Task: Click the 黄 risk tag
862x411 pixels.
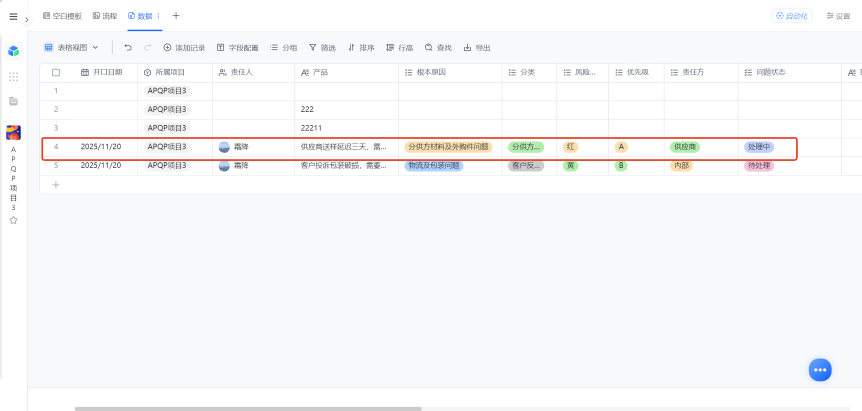Action: pos(570,165)
